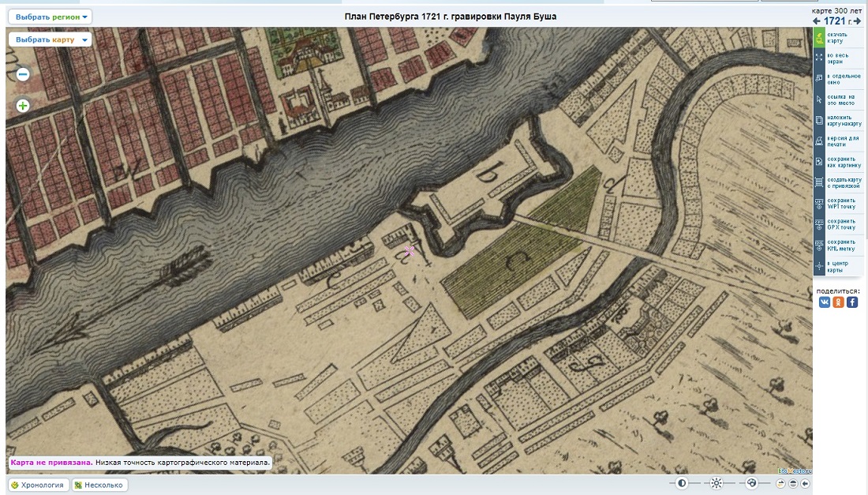This screenshot has width=868, height=495.
Task: Click the 1721 year label
Action: (834, 21)
